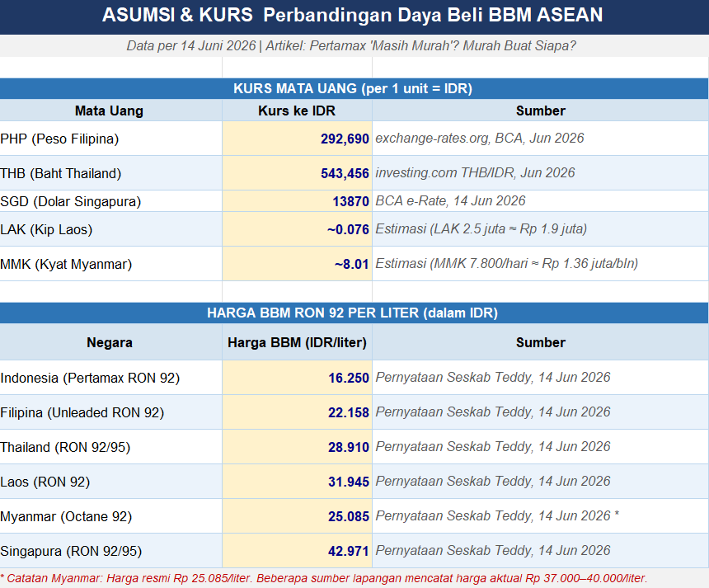This screenshot has height=588, width=709.
Task: Click the 'KURS MATA UANG (per 1 unit = IDR)' header
Action: click(354, 88)
